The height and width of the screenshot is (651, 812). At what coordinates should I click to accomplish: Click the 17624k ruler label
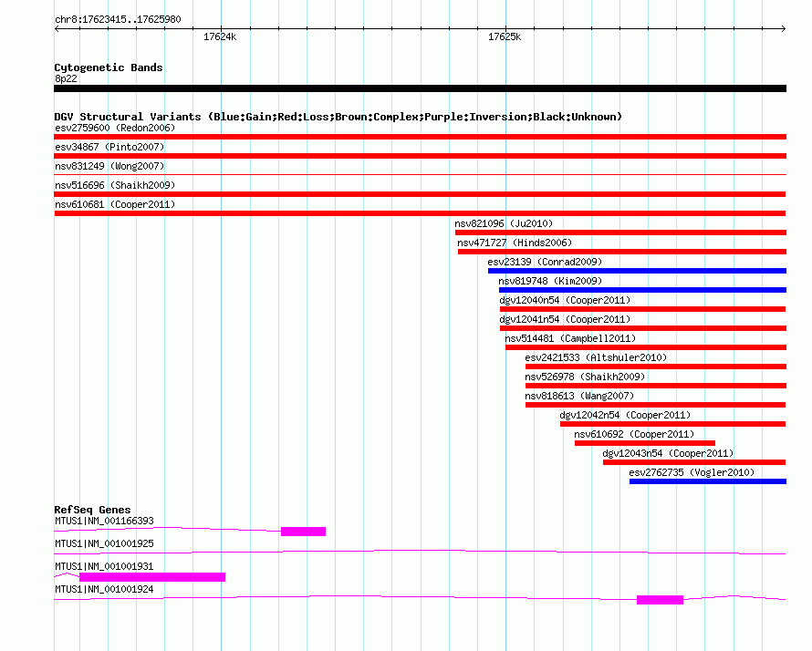click(220, 36)
